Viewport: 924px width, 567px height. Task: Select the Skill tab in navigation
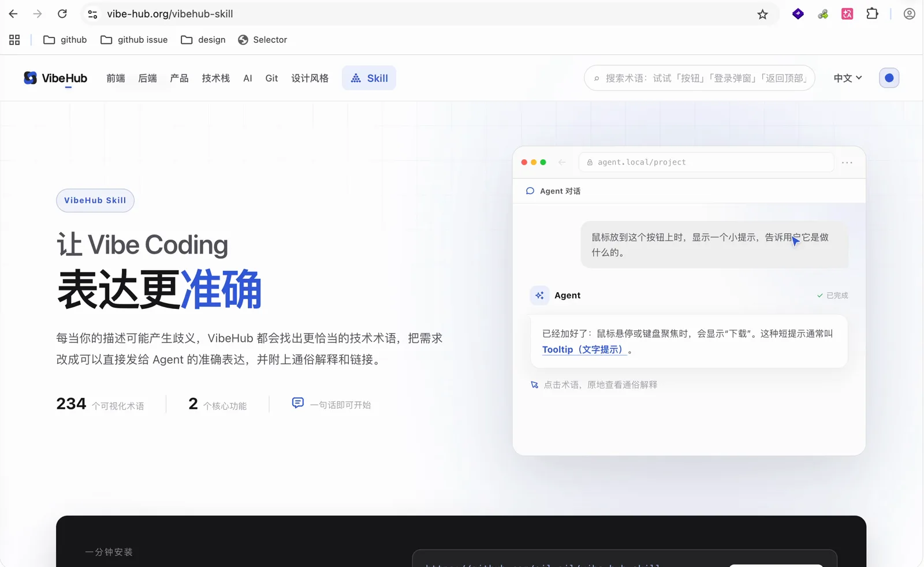(369, 78)
